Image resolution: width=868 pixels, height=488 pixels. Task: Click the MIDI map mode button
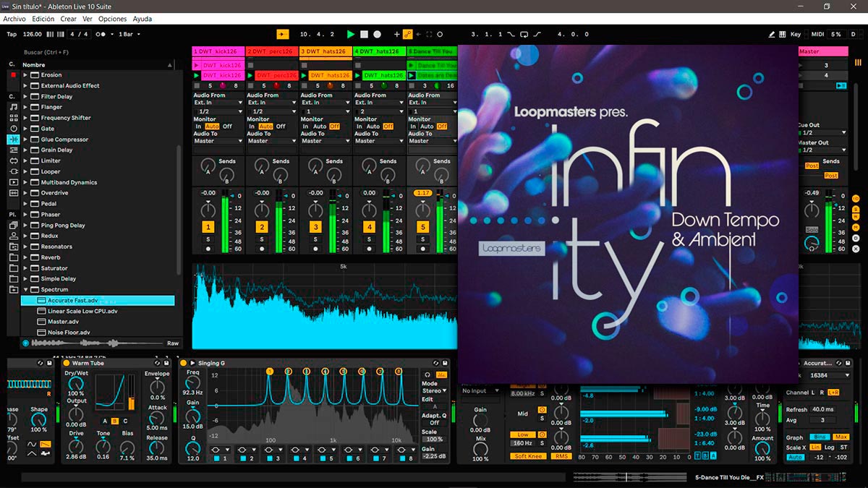(x=817, y=34)
